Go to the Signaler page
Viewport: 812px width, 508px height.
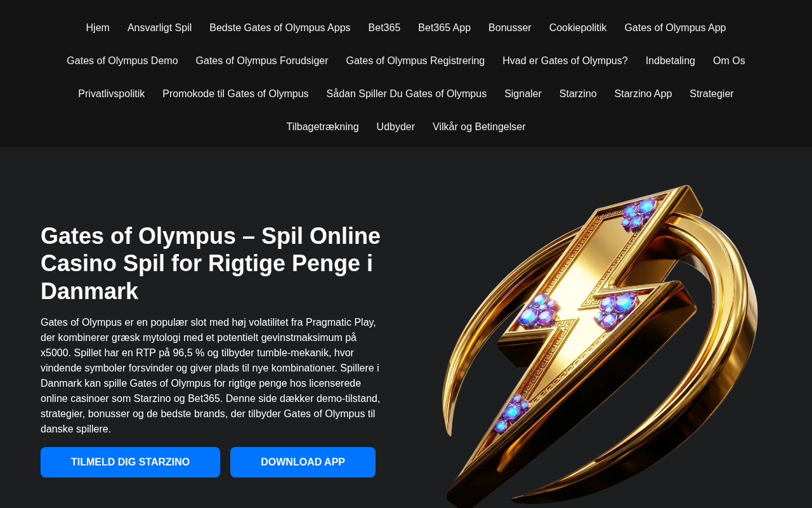[x=523, y=94]
